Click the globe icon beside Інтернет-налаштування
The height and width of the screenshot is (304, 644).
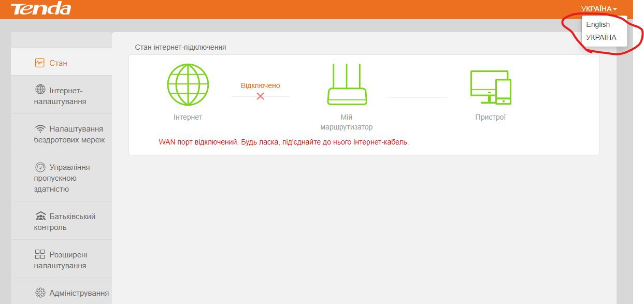(40, 90)
